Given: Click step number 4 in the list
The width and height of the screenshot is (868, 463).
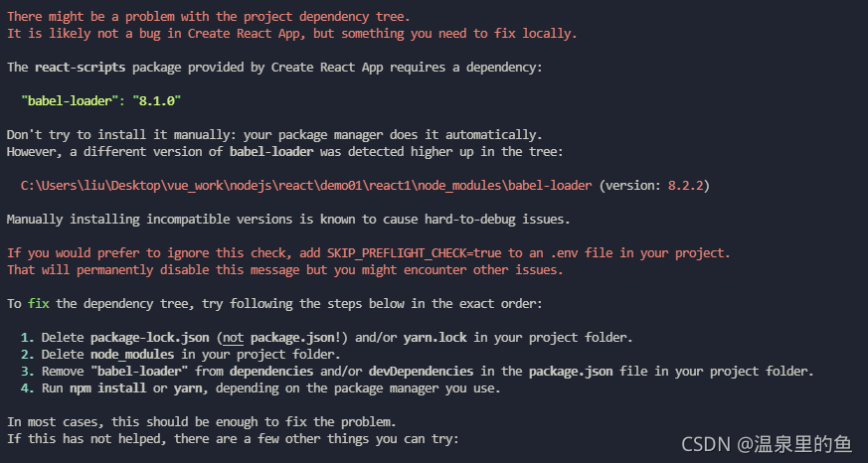Looking at the screenshot, I should [27, 388].
